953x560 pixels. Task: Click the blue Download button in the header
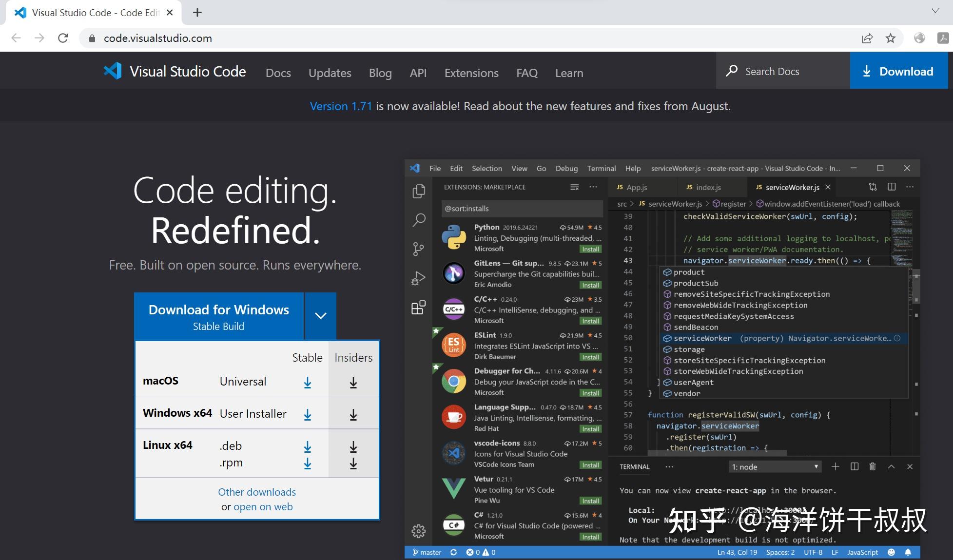898,71
